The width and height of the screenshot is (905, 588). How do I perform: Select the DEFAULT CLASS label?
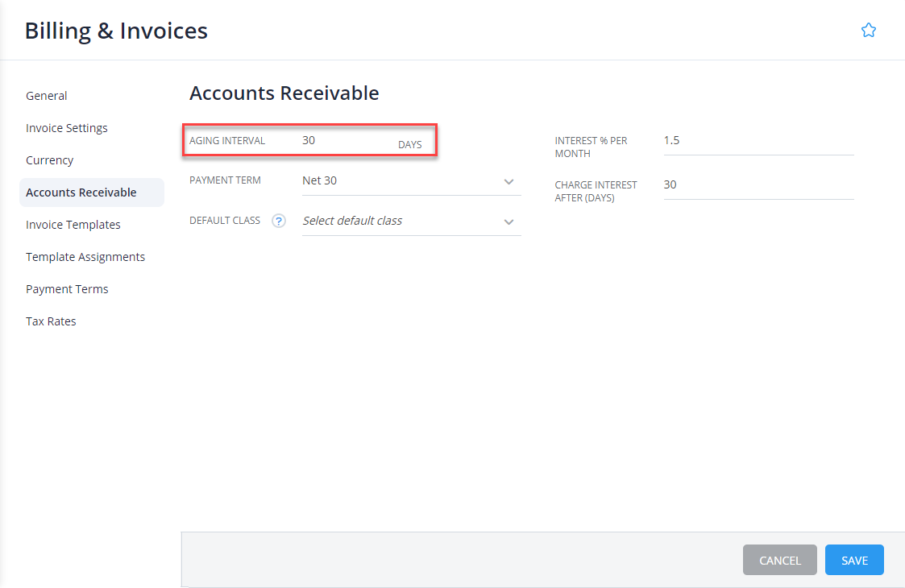point(225,221)
